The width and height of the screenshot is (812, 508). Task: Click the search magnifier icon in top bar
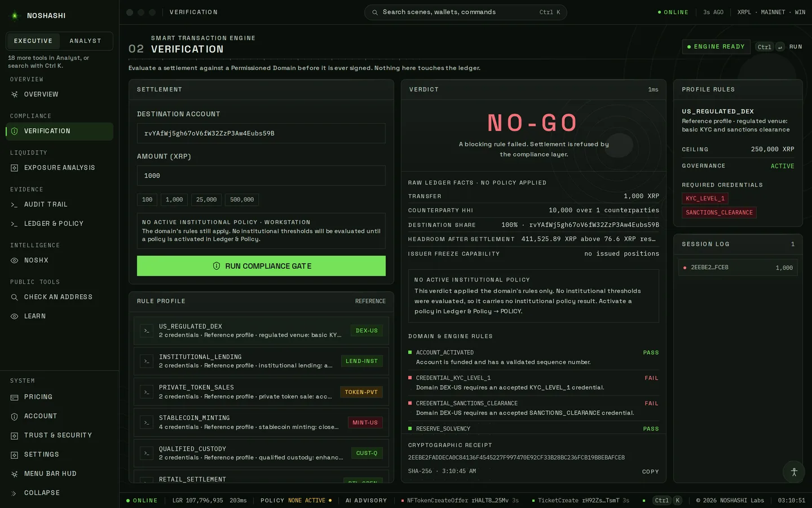coord(375,12)
